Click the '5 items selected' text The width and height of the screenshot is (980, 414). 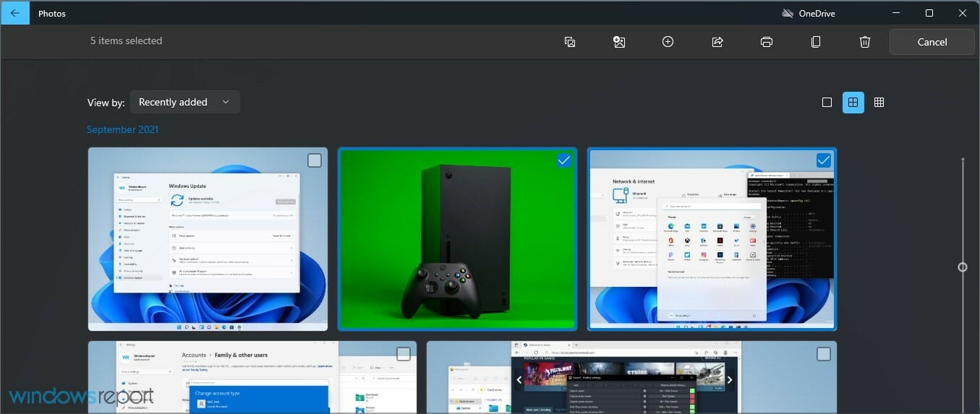pos(126,41)
